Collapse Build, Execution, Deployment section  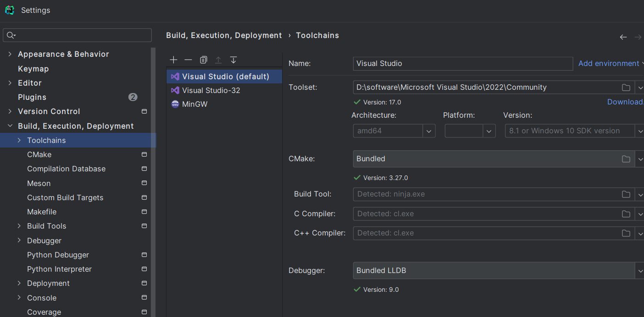point(10,126)
